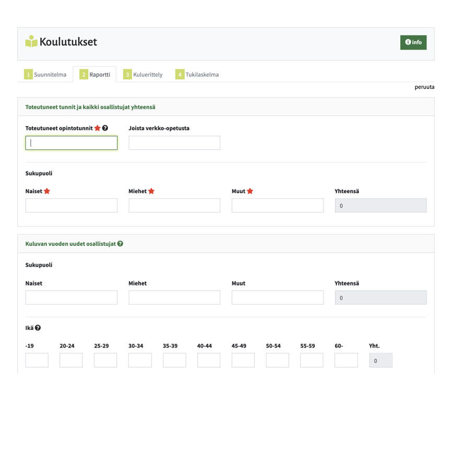Click the Ikä label text

coord(29,328)
